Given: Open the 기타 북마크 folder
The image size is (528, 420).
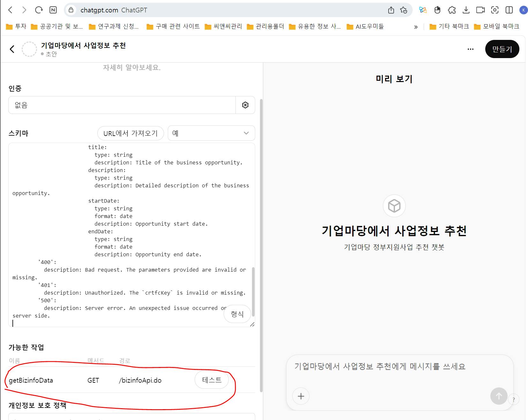Looking at the screenshot, I should pyautogui.click(x=449, y=26).
